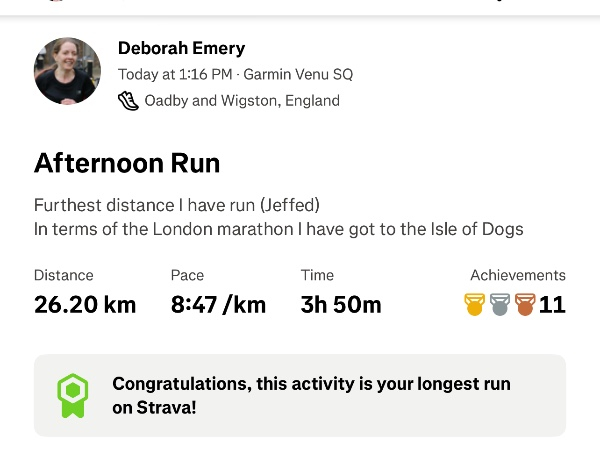The width and height of the screenshot is (600, 450).
Task: Click the gold medal achievement icon
Action: tap(475, 304)
